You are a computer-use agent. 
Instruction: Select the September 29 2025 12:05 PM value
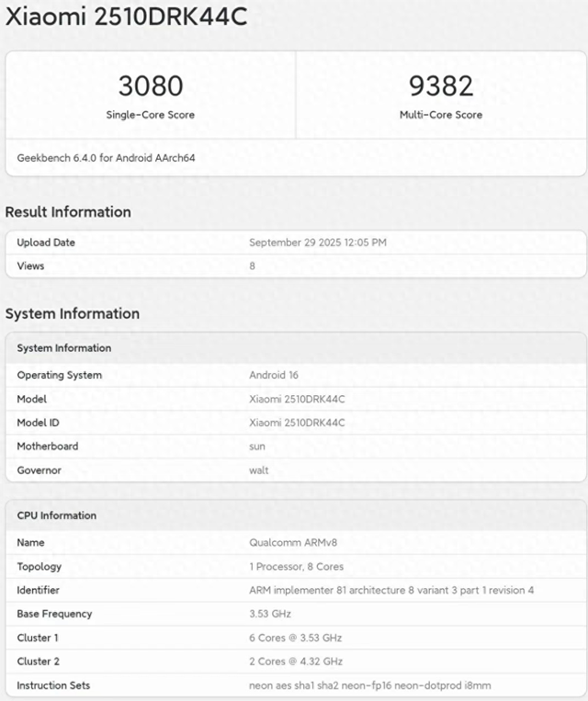(x=318, y=243)
